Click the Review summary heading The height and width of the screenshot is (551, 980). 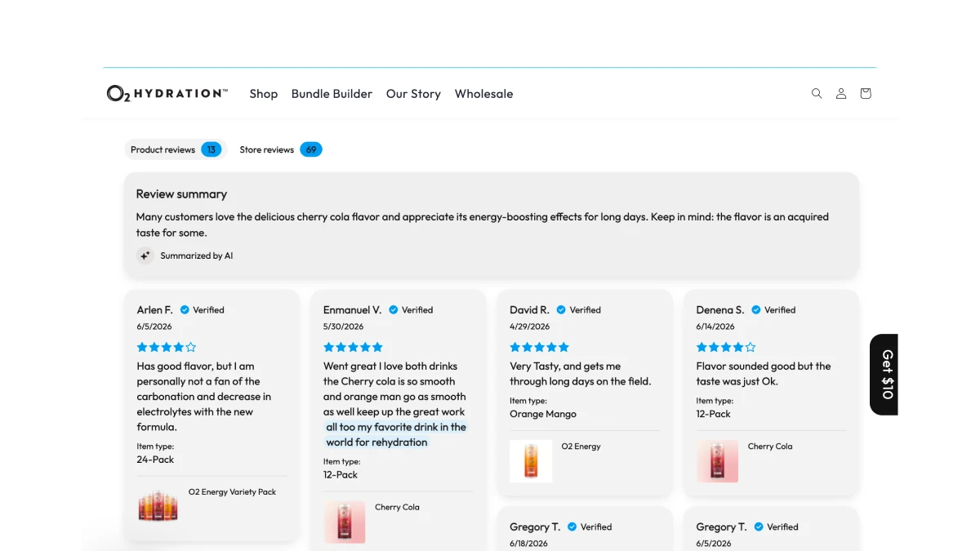tap(181, 194)
